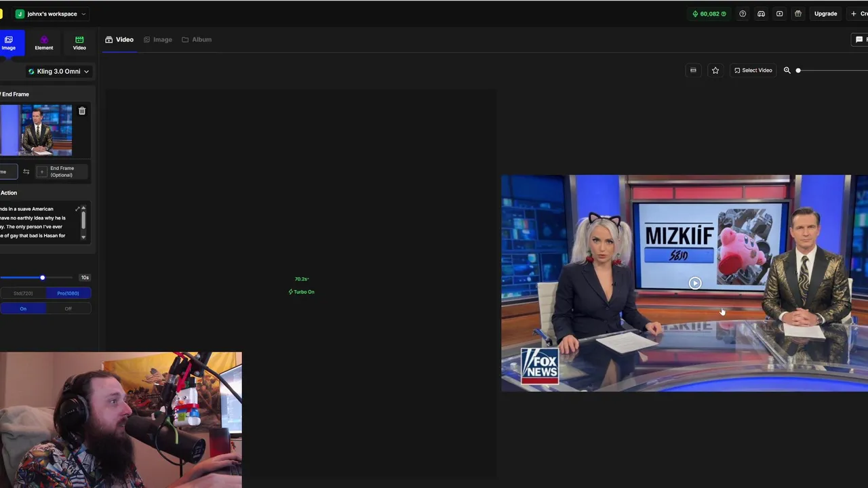Click the 70.2s generation time text
868x488 pixels.
302,279
